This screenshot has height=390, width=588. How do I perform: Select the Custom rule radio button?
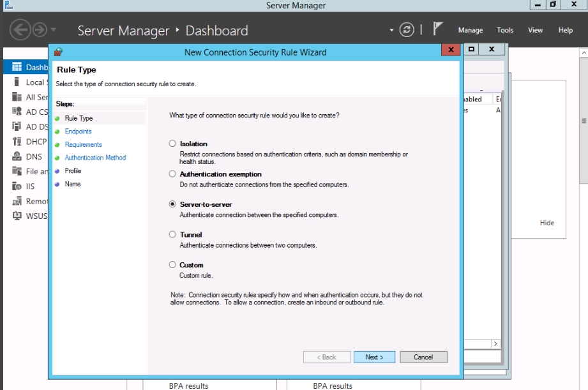[x=172, y=265]
